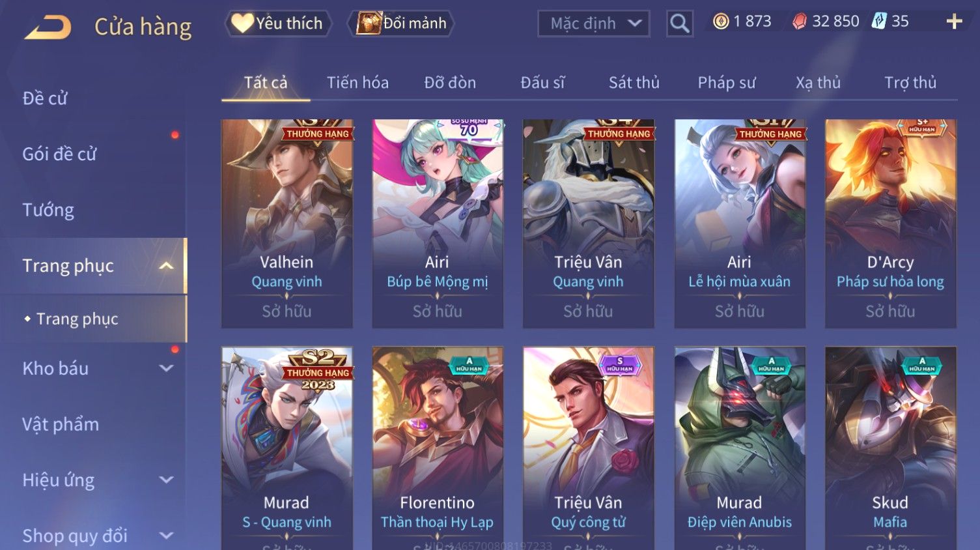Screen dimensions: 980x550
Task: Click the red gem currency icon
Action: click(800, 22)
